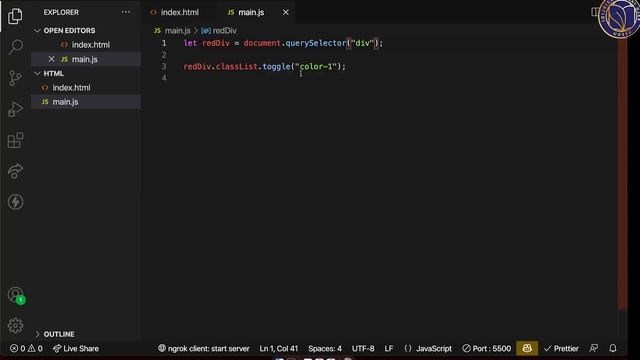Place cursor on querySelector in line 1

[x=316, y=43]
